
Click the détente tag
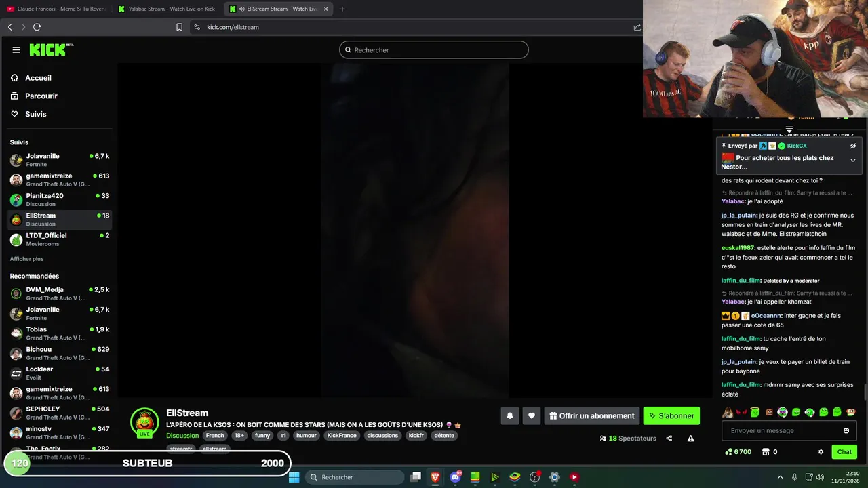point(444,435)
